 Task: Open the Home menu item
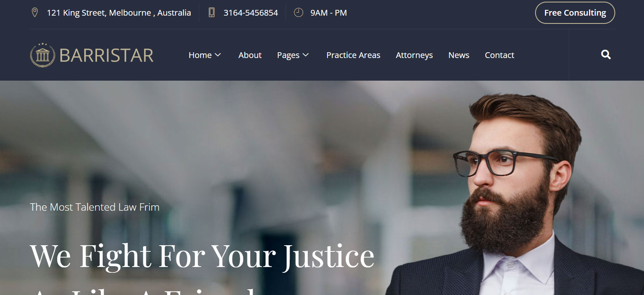(200, 55)
